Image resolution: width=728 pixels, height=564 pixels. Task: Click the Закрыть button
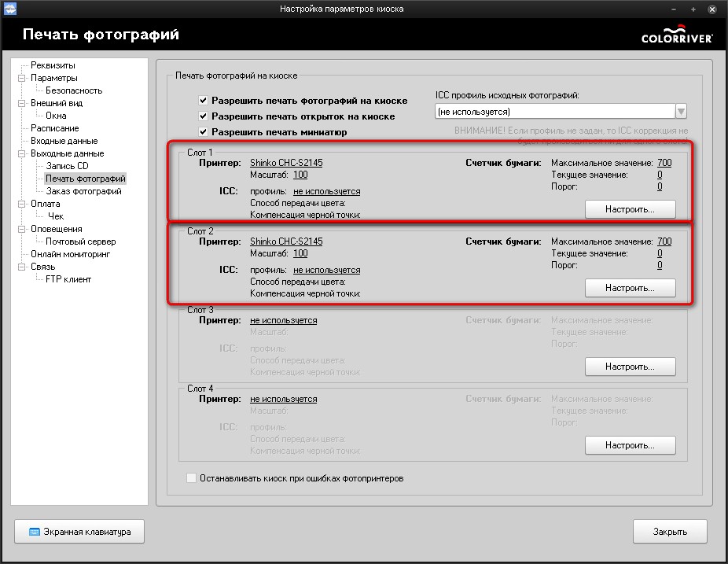[670, 532]
